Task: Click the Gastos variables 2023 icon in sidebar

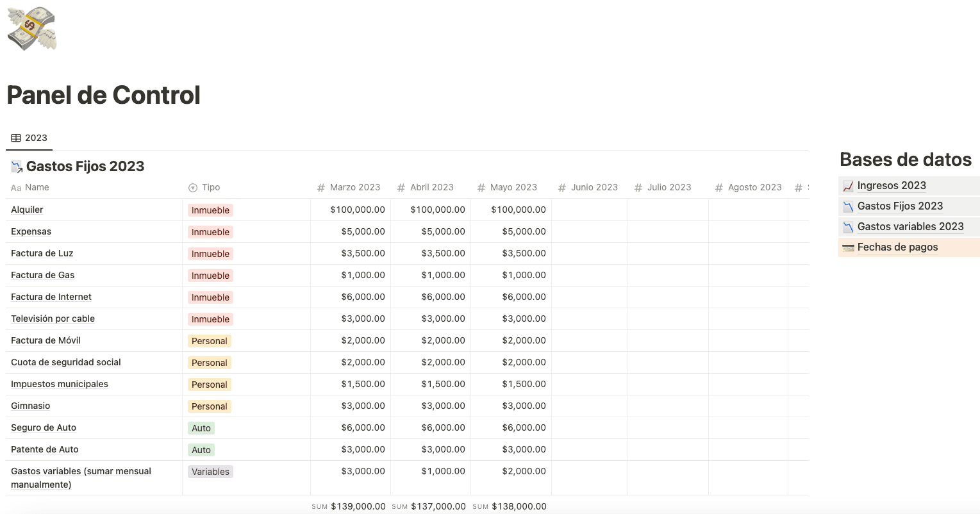Action: 848,227
